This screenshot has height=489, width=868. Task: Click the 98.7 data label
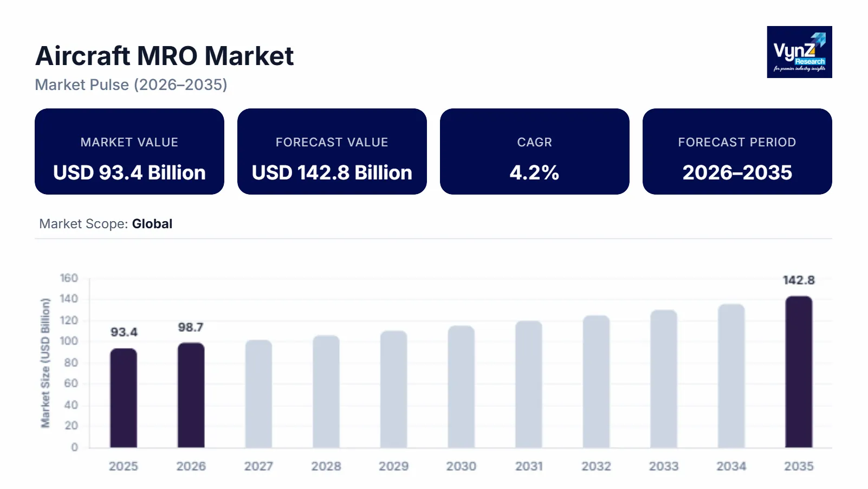(x=191, y=327)
